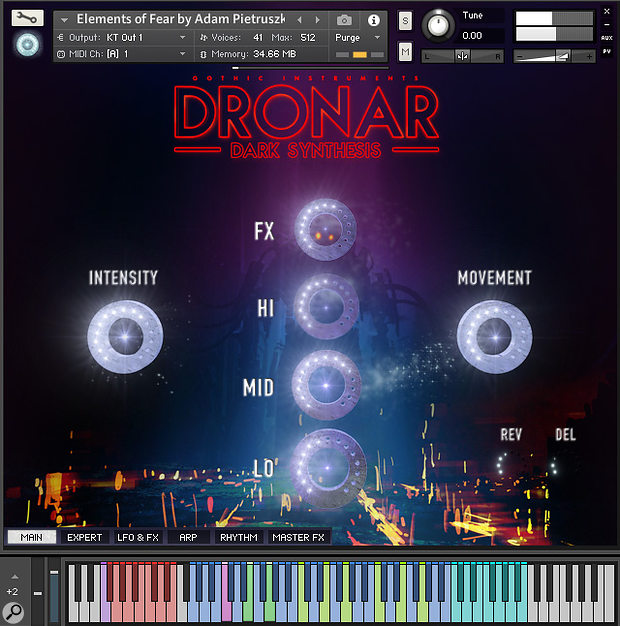
Task: Open the wrench instrument edit mode
Action: click(27, 18)
